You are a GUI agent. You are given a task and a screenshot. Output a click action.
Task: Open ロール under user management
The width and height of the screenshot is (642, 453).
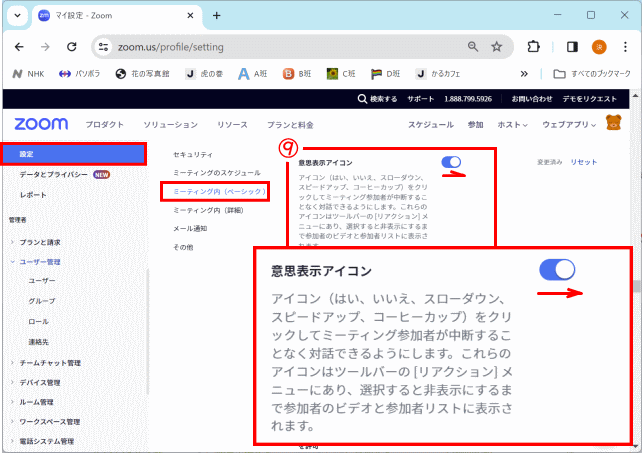[x=38, y=322]
